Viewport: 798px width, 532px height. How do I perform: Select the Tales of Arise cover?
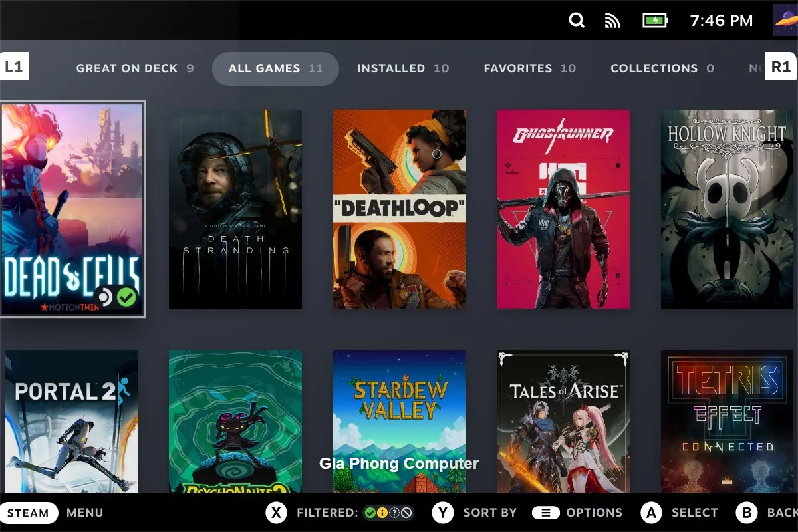tap(563, 422)
